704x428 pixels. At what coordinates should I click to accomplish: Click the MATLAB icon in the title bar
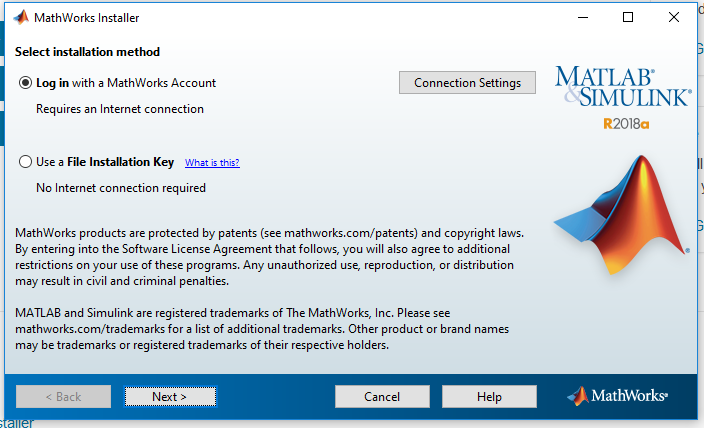pyautogui.click(x=21, y=18)
